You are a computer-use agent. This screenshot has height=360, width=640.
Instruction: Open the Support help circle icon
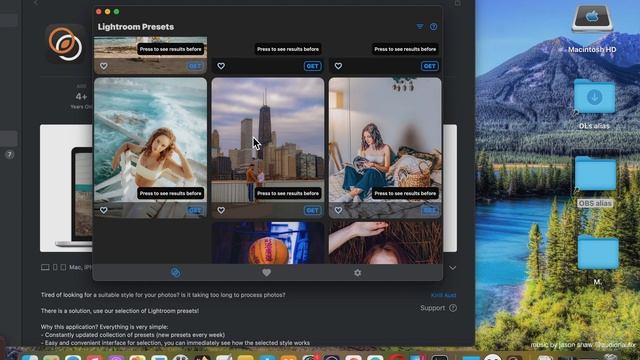coord(453,308)
